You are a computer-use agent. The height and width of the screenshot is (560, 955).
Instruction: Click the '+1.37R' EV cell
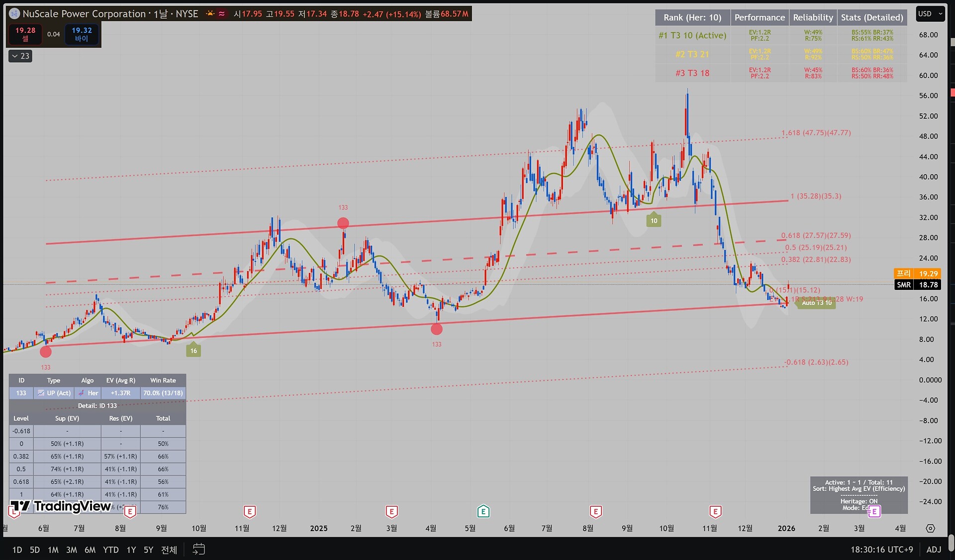[x=121, y=393]
